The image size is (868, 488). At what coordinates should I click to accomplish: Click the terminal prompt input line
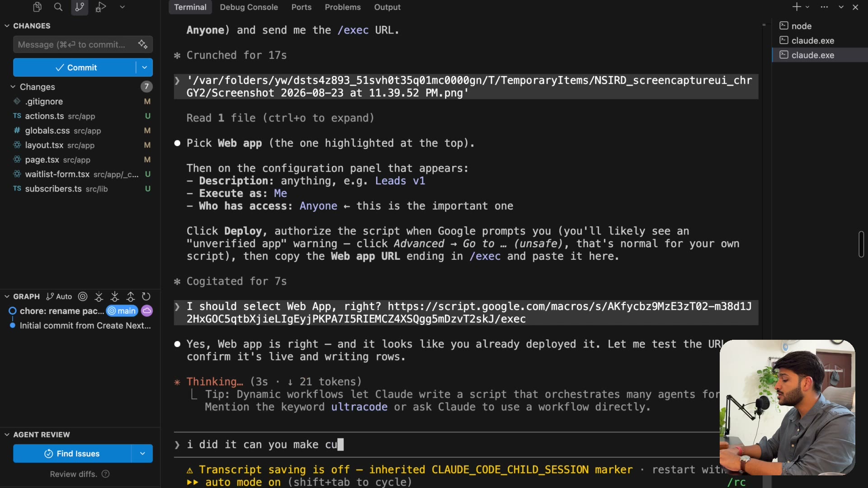[447, 445]
